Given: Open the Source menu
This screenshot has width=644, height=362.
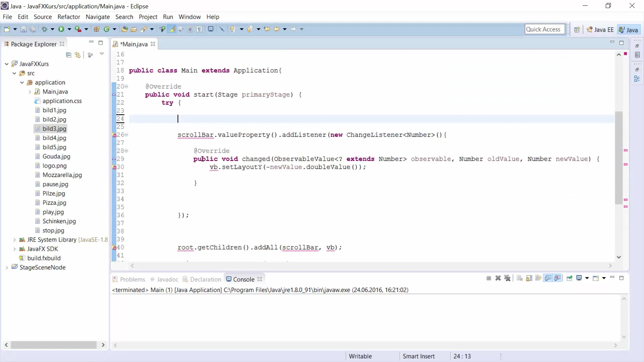Looking at the screenshot, I should (43, 17).
